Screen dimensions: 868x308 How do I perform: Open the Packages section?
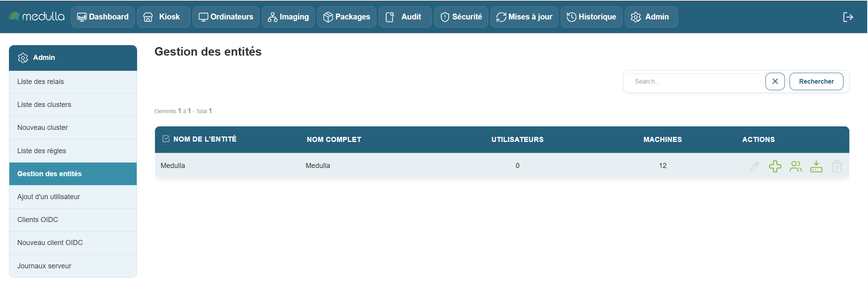(347, 17)
